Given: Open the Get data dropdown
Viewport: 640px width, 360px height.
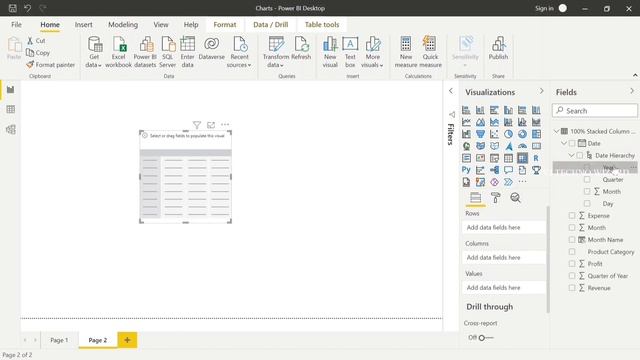Looking at the screenshot, I should click(x=94, y=61).
